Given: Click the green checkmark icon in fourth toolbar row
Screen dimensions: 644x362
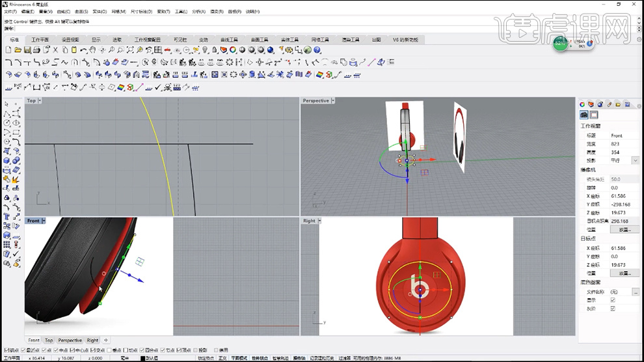Looking at the screenshot, I should click(158, 87).
